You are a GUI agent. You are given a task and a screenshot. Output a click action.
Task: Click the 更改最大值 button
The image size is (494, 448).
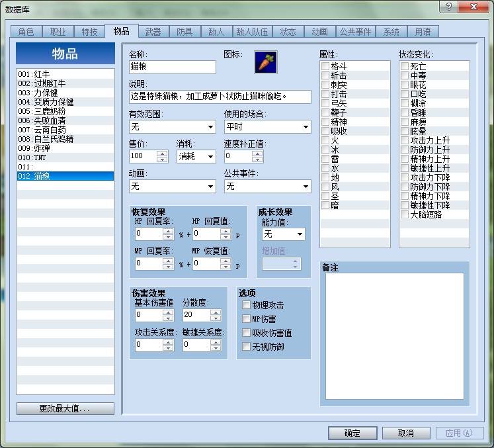[65, 408]
